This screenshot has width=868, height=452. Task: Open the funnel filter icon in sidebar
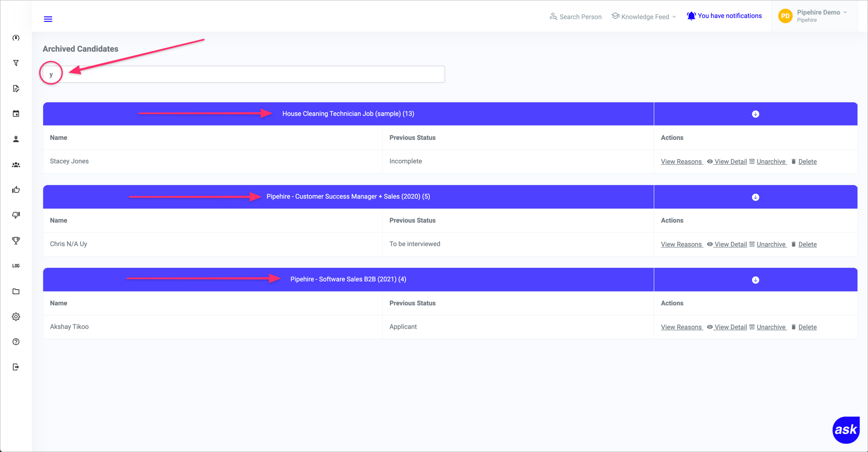click(x=16, y=63)
